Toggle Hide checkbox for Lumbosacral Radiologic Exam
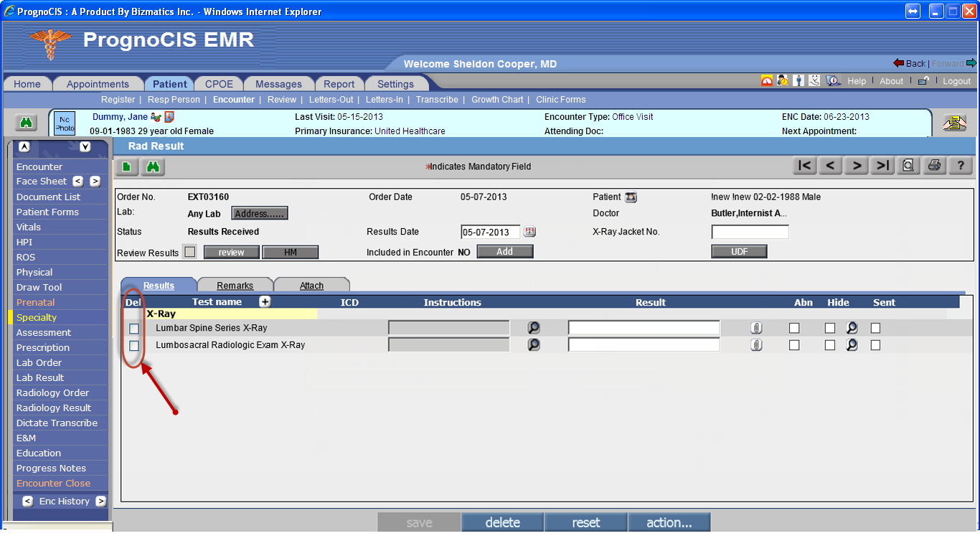Viewport: 980px width, 541px height. click(830, 345)
